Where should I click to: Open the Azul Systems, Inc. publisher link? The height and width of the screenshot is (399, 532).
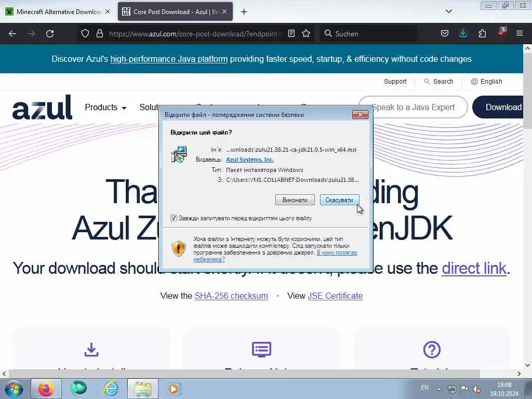coord(250,159)
